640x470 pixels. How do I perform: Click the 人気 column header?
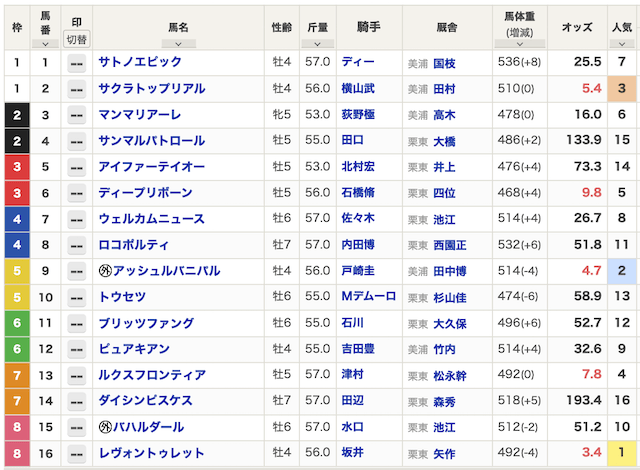621,25
